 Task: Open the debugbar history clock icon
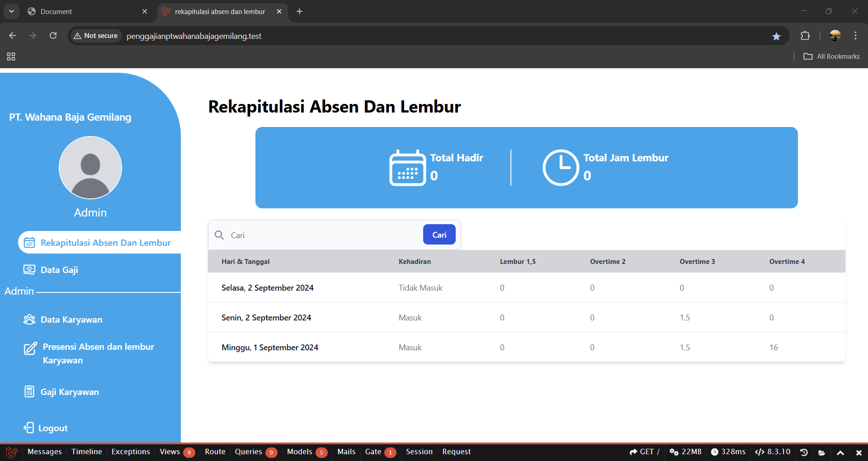(x=804, y=452)
